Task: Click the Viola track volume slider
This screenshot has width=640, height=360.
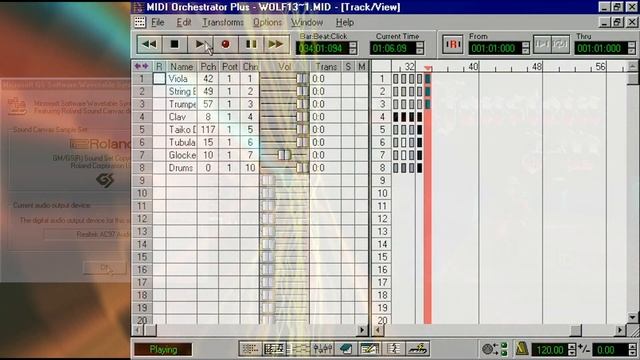Action: [x=302, y=78]
